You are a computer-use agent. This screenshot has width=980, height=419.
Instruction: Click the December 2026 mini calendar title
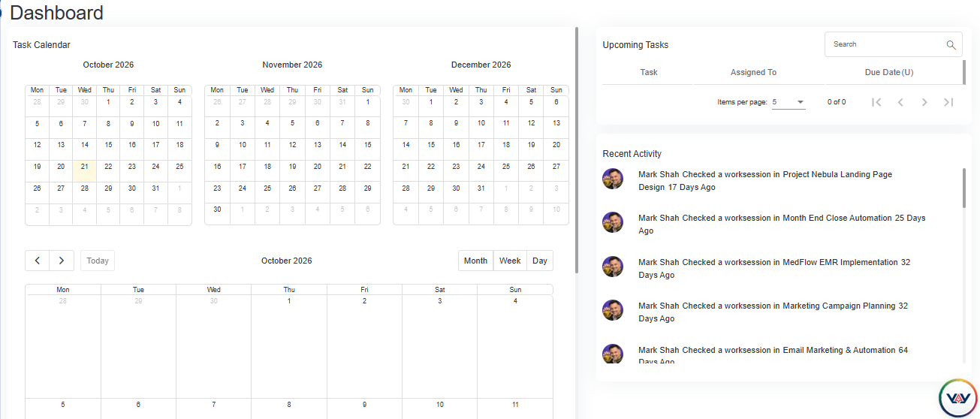click(x=481, y=65)
